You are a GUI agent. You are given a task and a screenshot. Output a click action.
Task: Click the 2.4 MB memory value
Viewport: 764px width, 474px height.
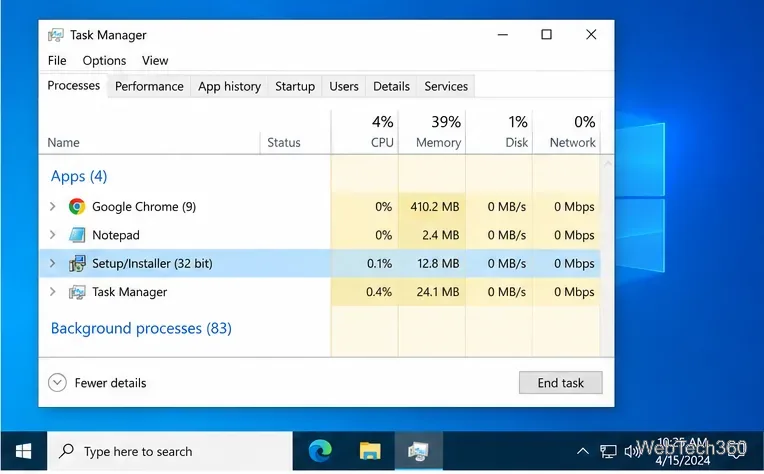coord(440,235)
